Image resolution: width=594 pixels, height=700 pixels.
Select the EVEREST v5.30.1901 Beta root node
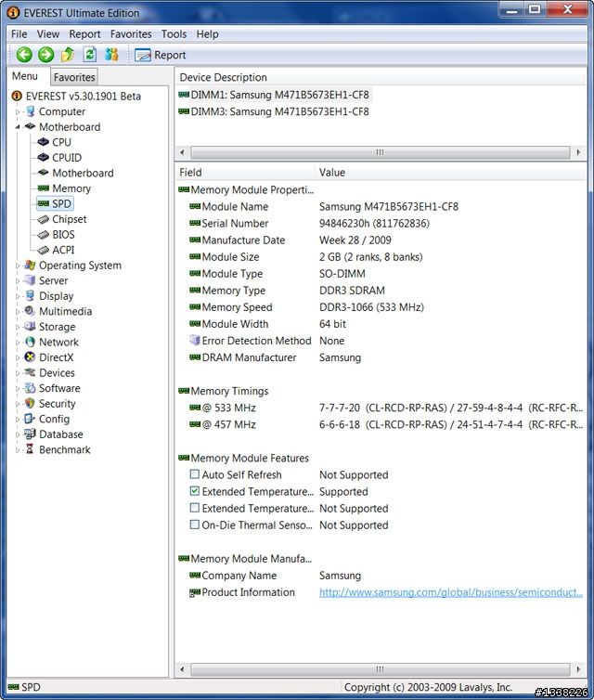pyautogui.click(x=83, y=96)
